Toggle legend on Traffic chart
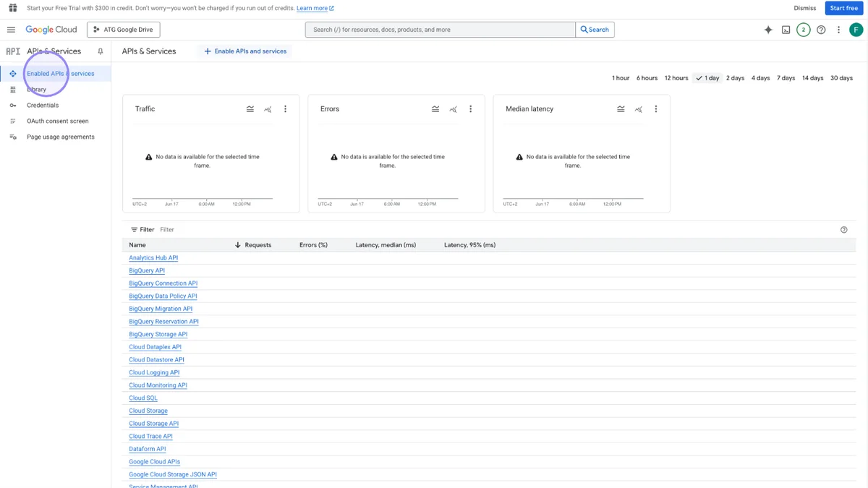 click(x=250, y=109)
